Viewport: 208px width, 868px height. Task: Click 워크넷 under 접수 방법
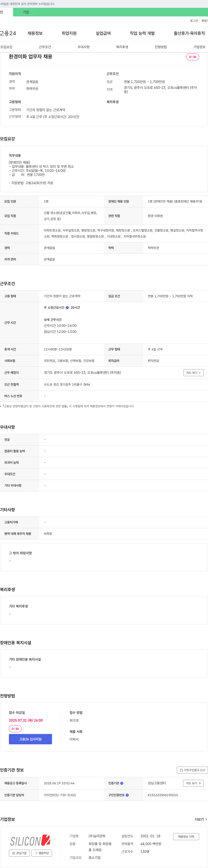click(74, 720)
